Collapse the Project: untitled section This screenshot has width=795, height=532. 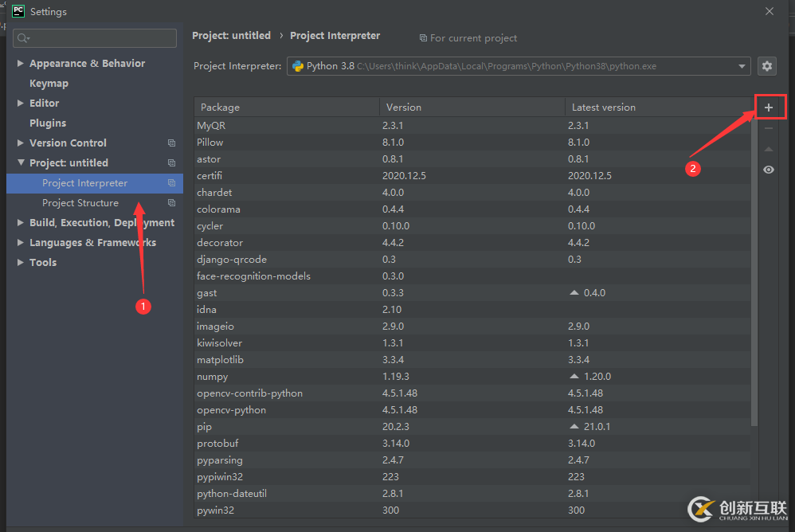21,163
